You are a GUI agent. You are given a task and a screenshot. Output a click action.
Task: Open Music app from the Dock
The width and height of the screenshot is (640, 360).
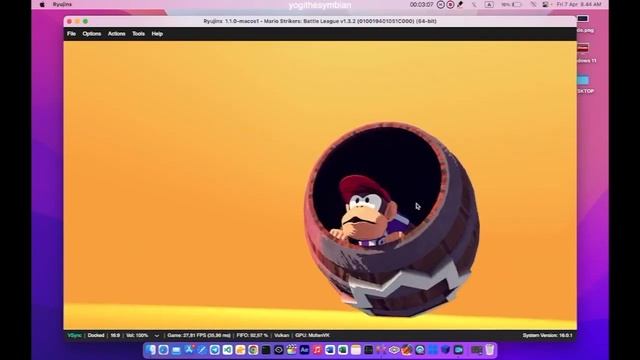(x=317, y=350)
